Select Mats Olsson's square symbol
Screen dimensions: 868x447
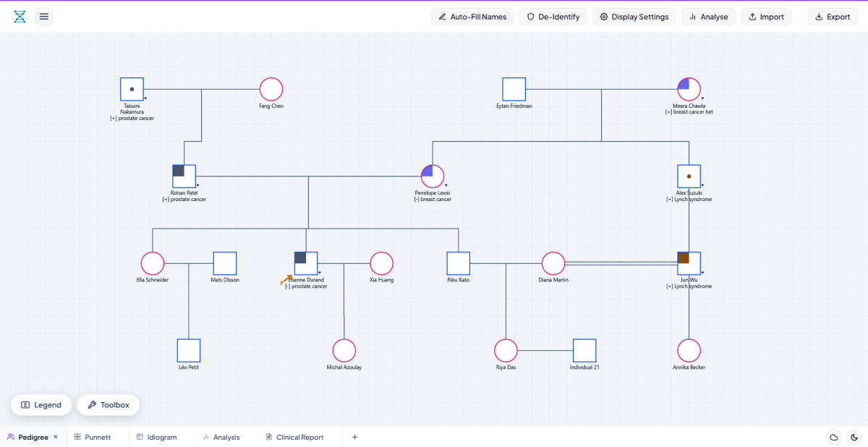[x=225, y=263]
